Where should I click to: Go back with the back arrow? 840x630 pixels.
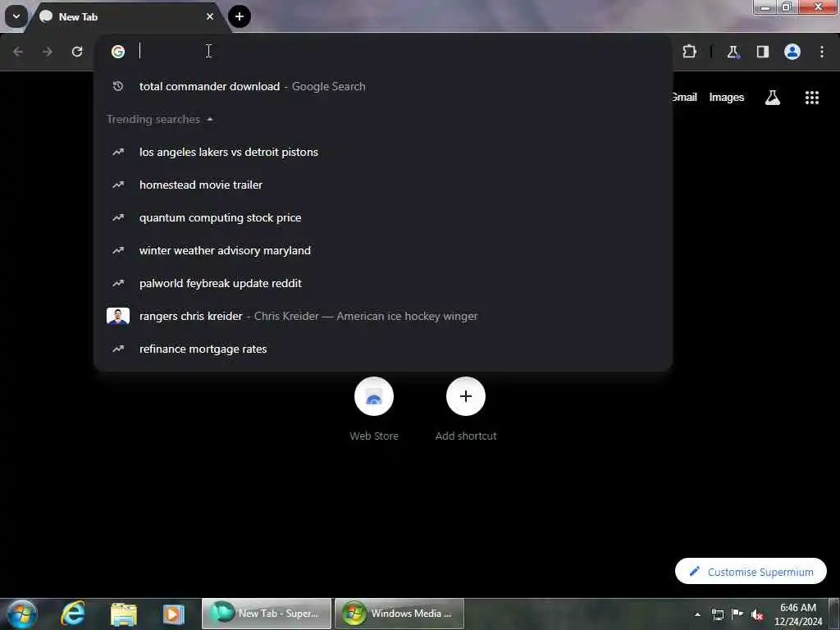(18, 52)
